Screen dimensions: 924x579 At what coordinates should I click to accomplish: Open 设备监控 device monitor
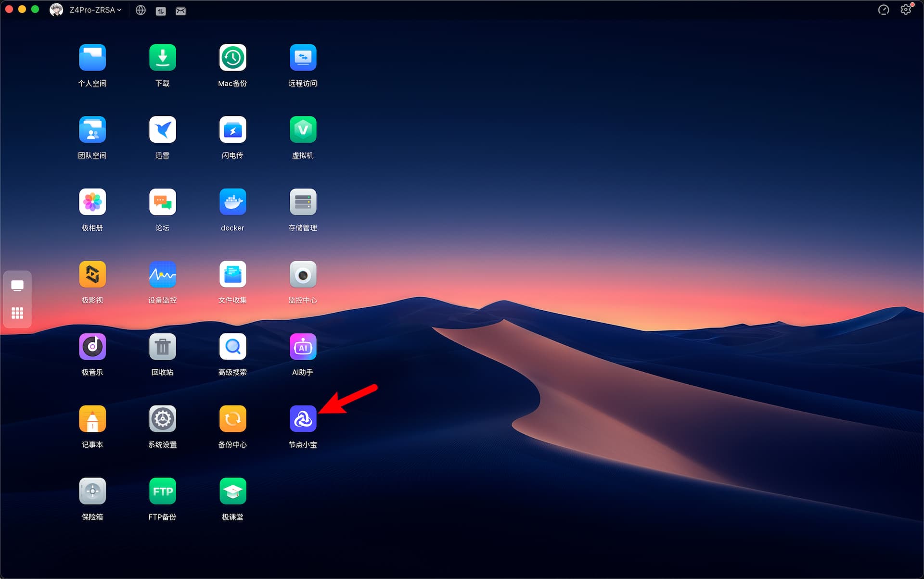(x=162, y=275)
